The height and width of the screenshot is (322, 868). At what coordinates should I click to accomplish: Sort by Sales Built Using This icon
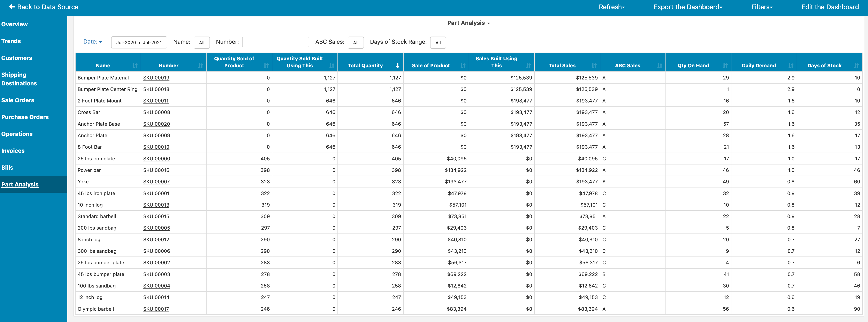[528, 66]
